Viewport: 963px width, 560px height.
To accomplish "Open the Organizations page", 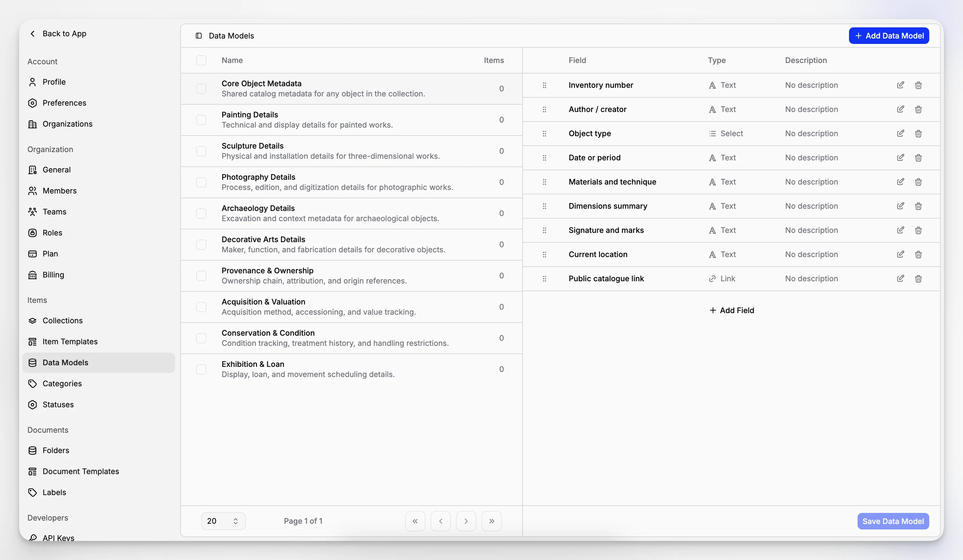I will [99, 124].
